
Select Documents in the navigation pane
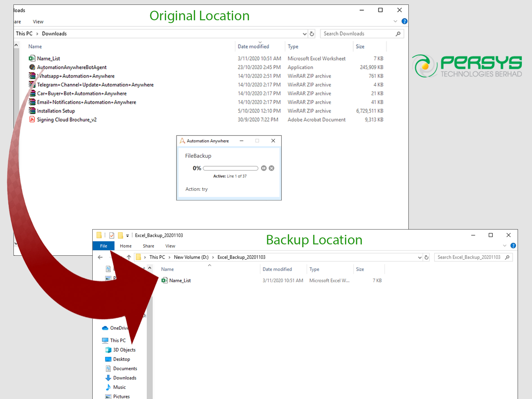(x=125, y=369)
